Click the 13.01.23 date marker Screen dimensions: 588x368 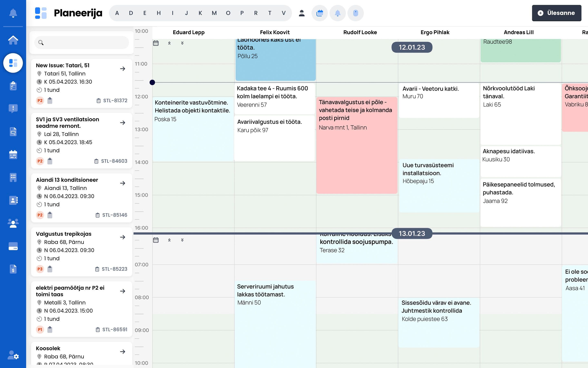point(412,234)
